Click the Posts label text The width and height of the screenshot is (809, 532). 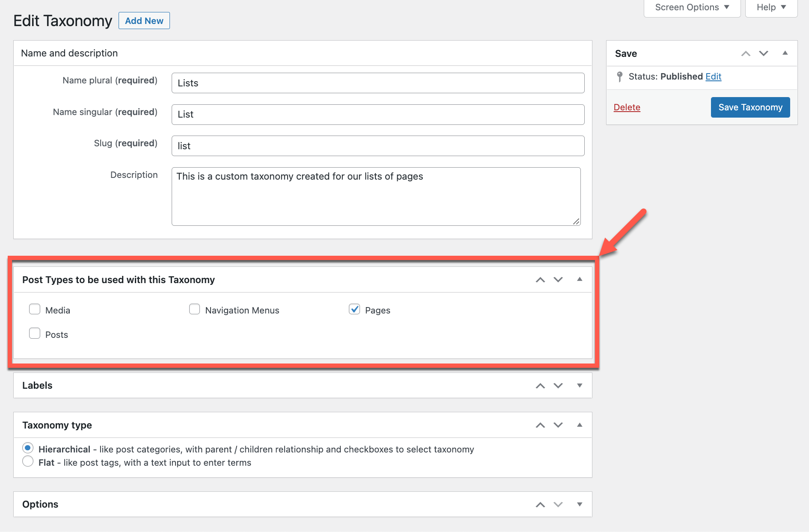[57, 334]
